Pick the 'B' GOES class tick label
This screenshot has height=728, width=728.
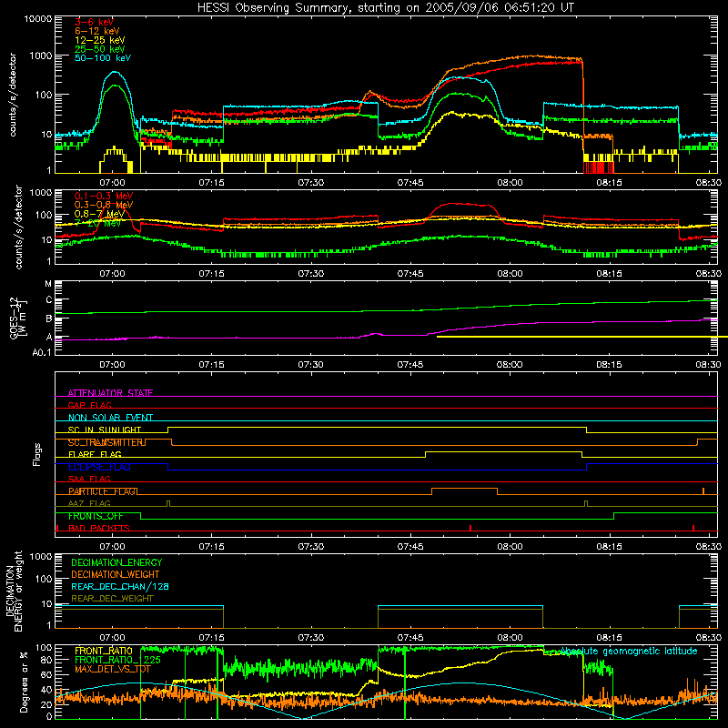(49, 318)
